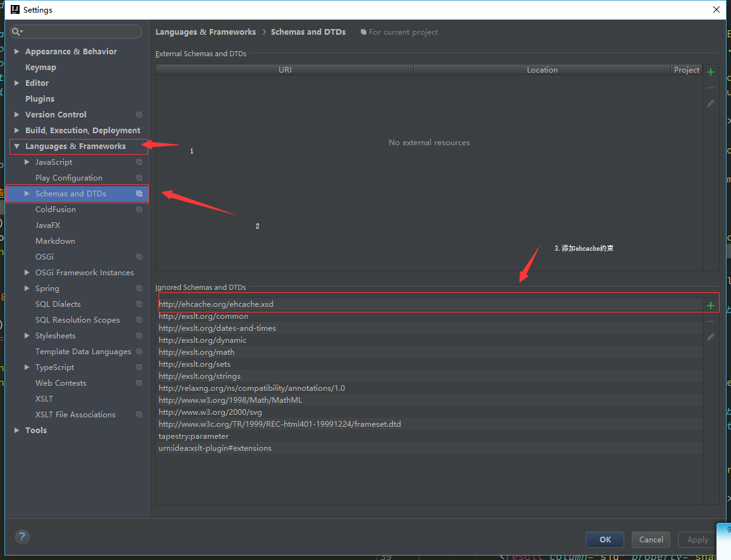Expand the Stylesheets settings node
The width and height of the screenshot is (731, 560).
tap(27, 336)
